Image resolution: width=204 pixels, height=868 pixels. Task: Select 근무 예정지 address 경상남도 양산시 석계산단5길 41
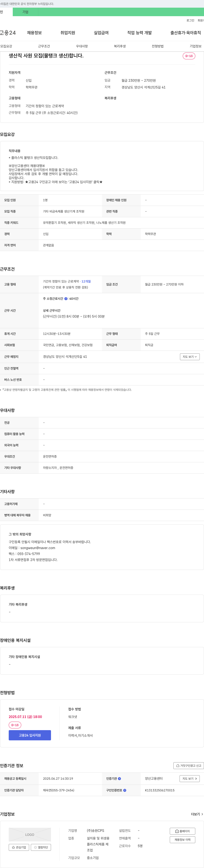65,357
